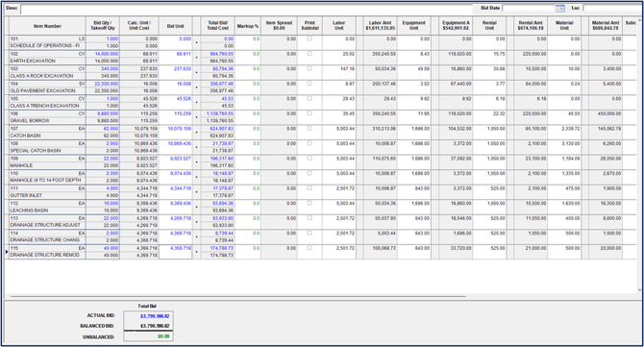Select bid unit 4,344.718 for Gutter Inlet

pos(175,188)
